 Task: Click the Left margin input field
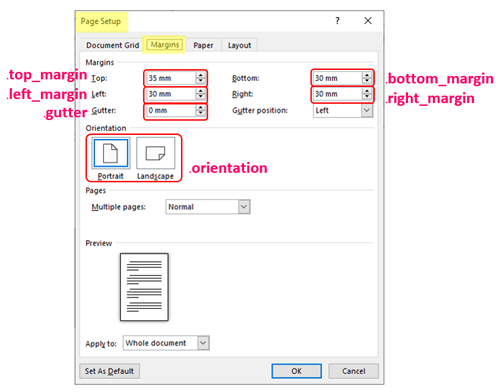pos(171,94)
